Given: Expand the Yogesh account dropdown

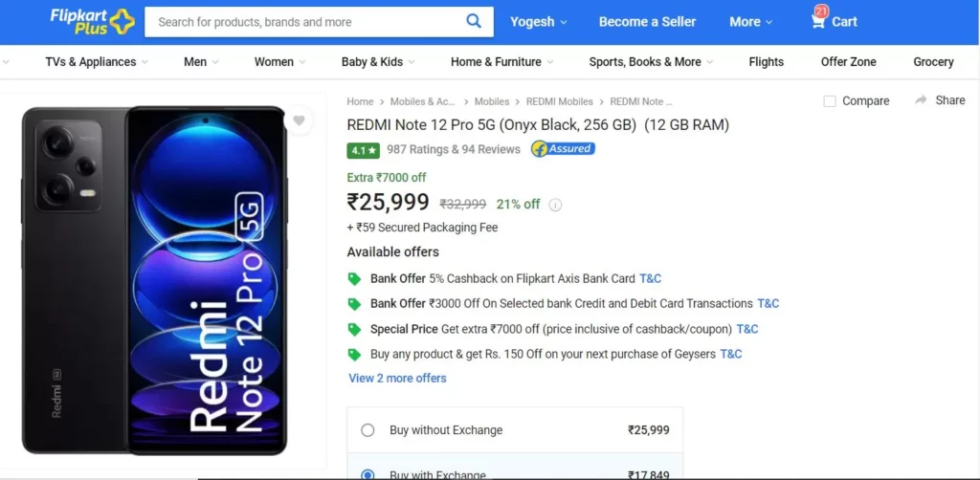Looking at the screenshot, I should (538, 22).
